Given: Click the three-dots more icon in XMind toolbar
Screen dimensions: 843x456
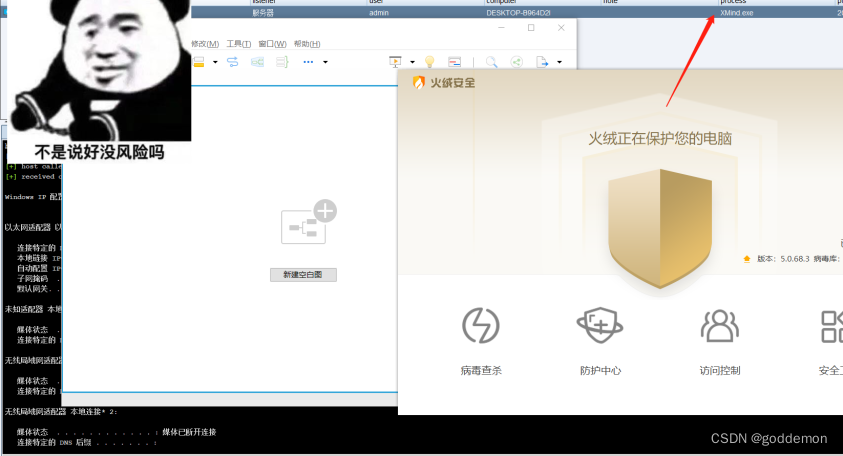Looking at the screenshot, I should pyautogui.click(x=308, y=62).
